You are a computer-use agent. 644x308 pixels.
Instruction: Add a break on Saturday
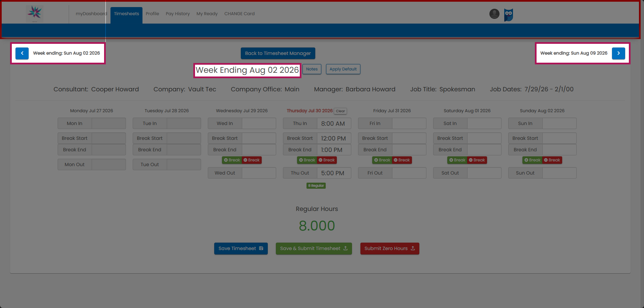coord(457,160)
